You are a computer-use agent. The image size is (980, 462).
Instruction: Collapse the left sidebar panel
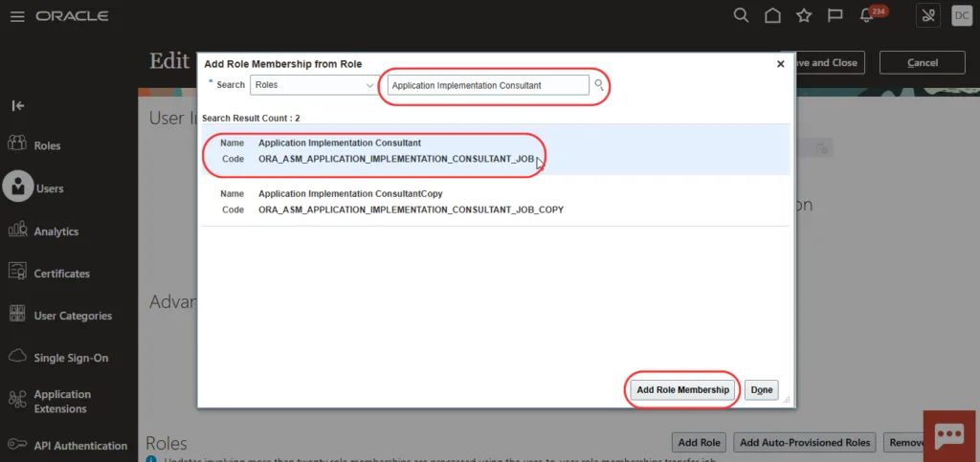(17, 105)
